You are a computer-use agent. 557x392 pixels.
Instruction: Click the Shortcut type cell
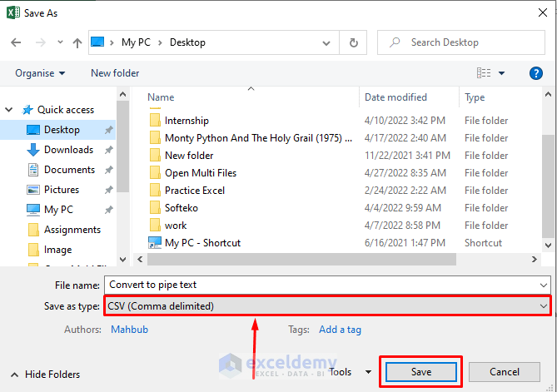[x=483, y=243]
